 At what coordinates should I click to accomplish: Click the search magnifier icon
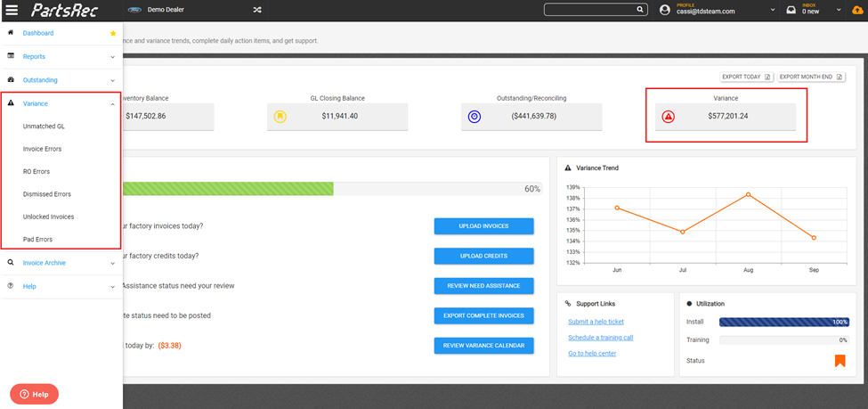[639, 10]
